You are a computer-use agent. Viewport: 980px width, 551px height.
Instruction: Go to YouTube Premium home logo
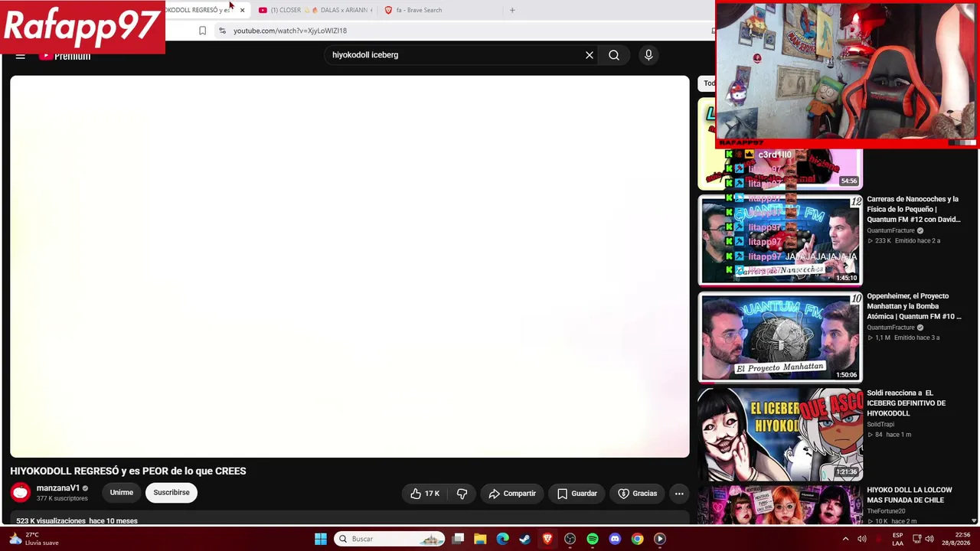coord(65,56)
